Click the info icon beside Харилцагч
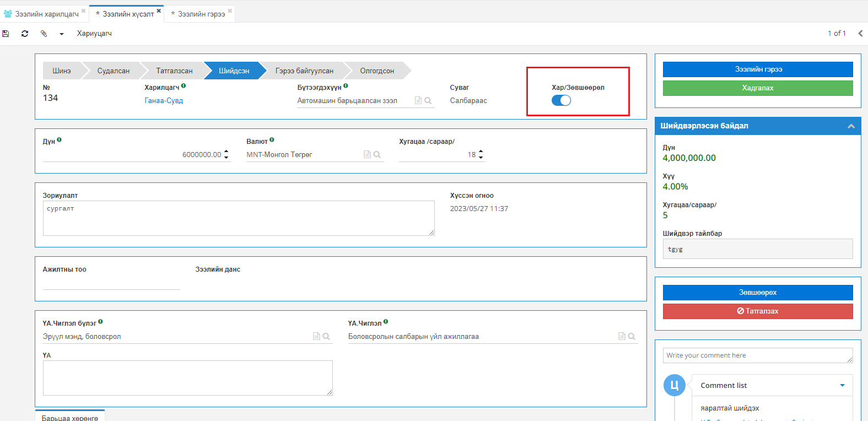This screenshot has width=868, height=421. (x=184, y=86)
